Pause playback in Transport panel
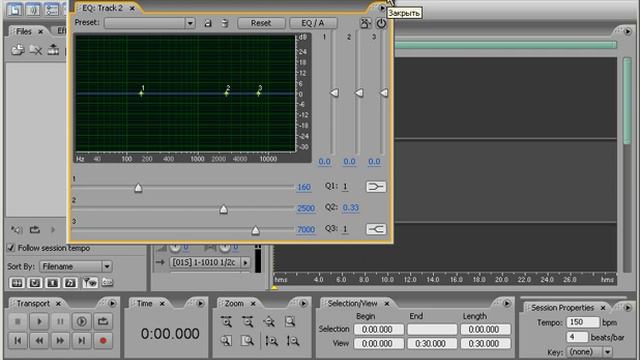This screenshot has width=640, height=360. point(60,322)
